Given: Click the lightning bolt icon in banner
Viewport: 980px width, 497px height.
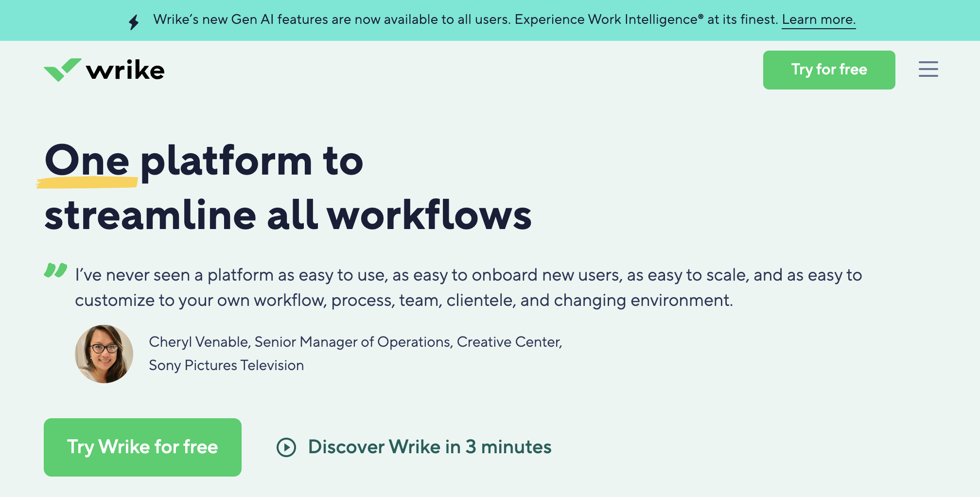Looking at the screenshot, I should pos(134,22).
